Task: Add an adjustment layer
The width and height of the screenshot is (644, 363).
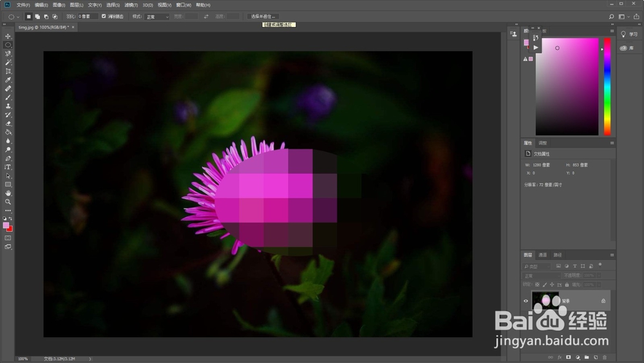Action: (x=578, y=357)
